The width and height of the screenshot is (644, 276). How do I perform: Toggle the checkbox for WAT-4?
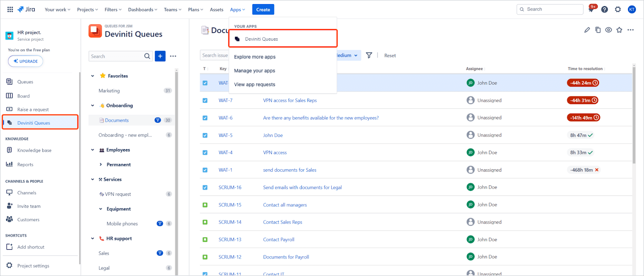coord(205,153)
